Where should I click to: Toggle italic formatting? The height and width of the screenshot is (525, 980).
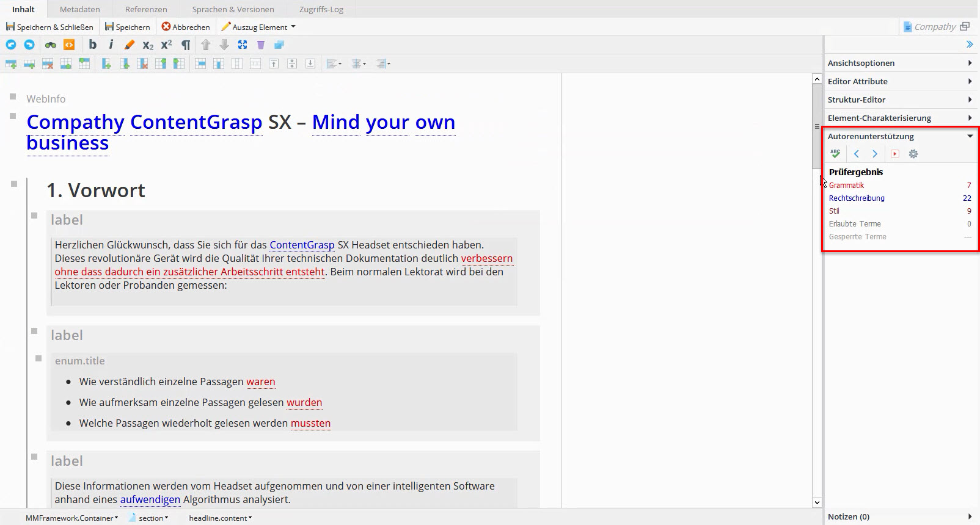click(x=111, y=44)
